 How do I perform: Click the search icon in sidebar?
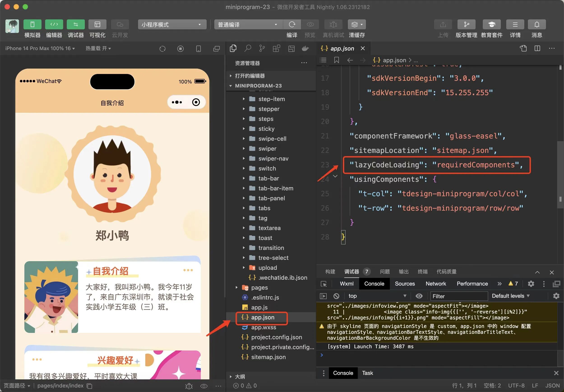click(x=248, y=48)
